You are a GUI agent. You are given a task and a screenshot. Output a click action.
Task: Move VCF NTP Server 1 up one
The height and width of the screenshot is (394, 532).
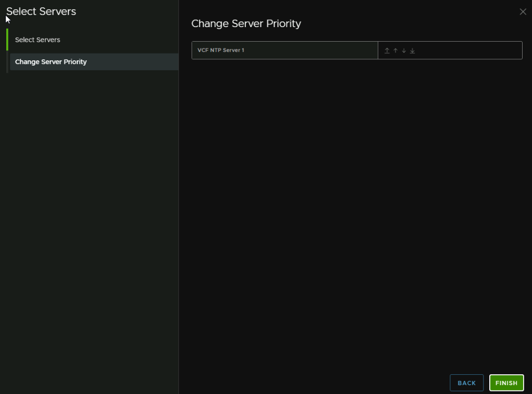(x=395, y=50)
